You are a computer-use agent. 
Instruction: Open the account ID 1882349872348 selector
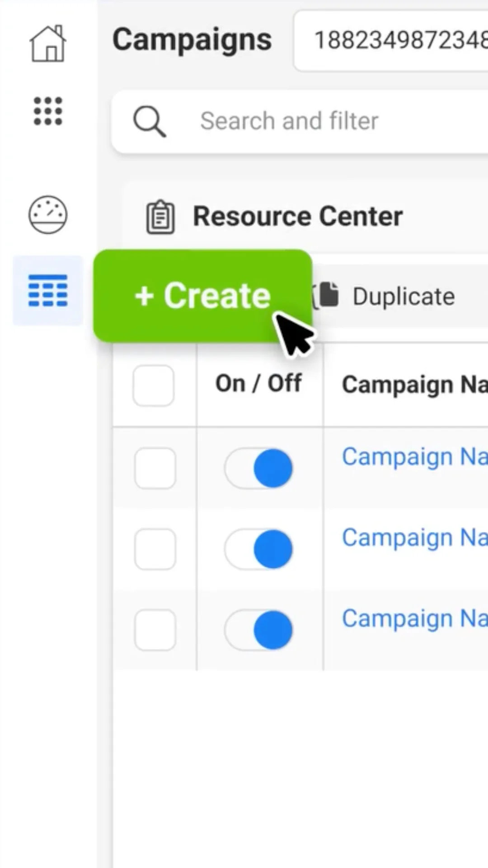[x=391, y=41]
